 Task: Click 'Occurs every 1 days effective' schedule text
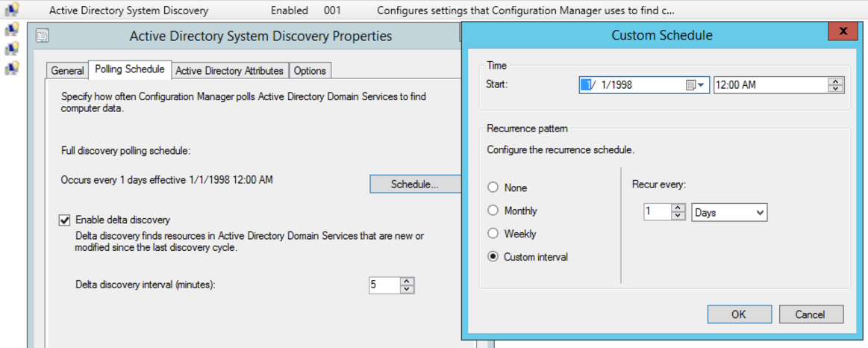tap(166, 179)
